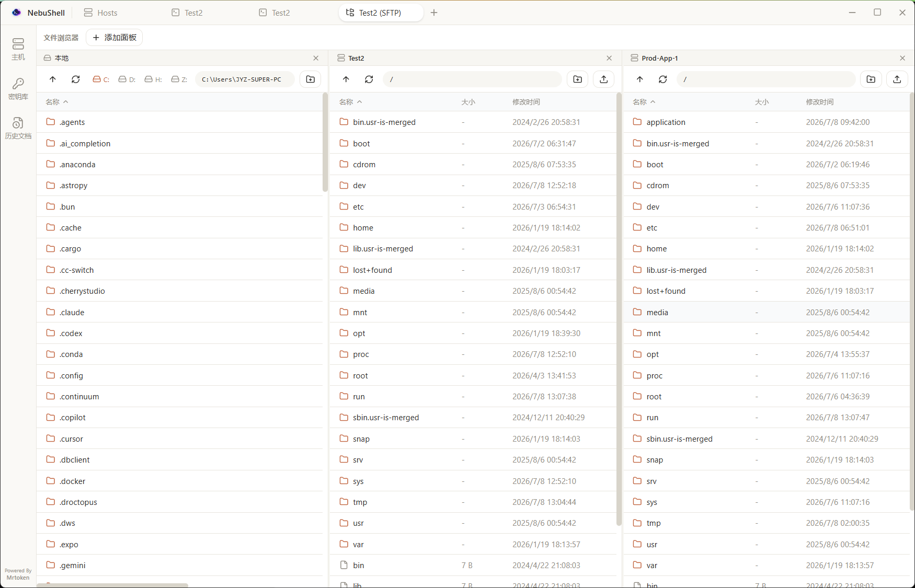Switch to drive H: in local panel
This screenshot has height=588, width=915.
point(153,79)
